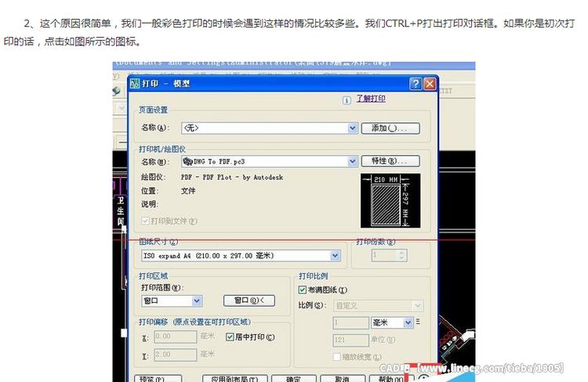
Task: Expand the page setup 名称 dropdown
Action: pyautogui.click(x=352, y=128)
